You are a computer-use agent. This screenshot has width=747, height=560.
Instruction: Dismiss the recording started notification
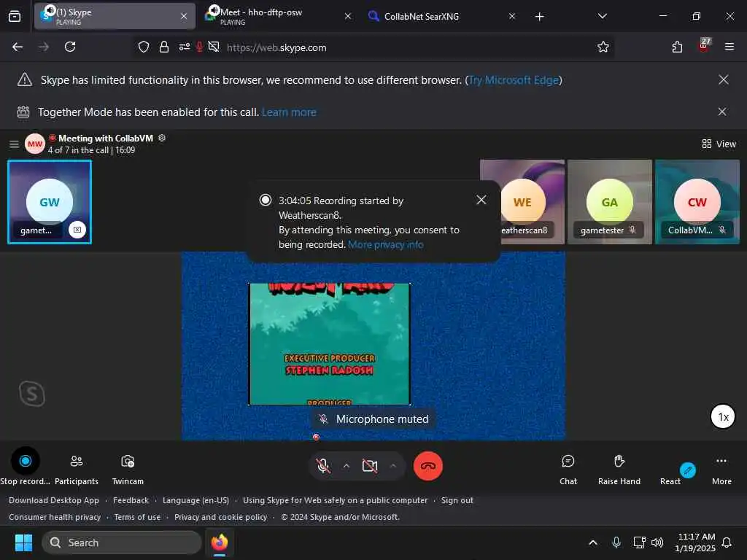pyautogui.click(x=481, y=200)
